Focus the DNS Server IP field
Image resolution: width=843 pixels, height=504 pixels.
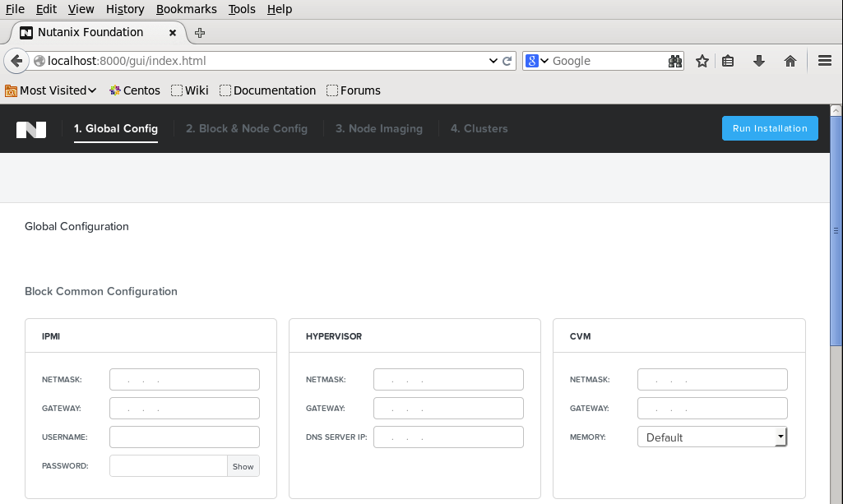(x=448, y=437)
